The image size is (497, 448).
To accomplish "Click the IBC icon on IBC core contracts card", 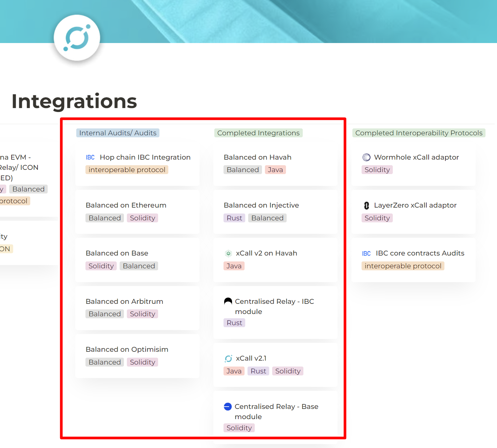I will [x=367, y=254].
